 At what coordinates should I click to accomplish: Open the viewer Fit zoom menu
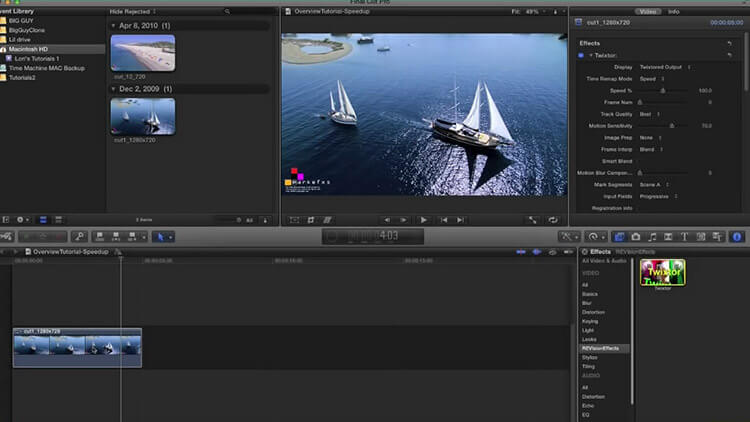click(x=529, y=11)
